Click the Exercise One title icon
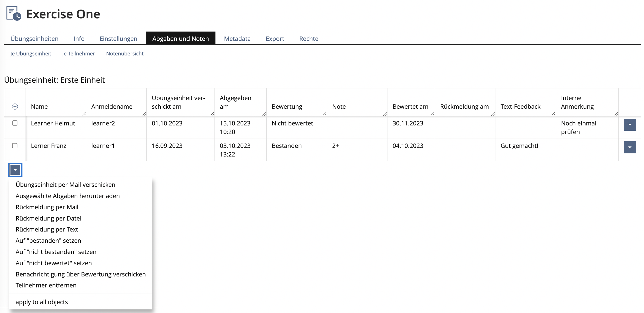 [x=14, y=14]
